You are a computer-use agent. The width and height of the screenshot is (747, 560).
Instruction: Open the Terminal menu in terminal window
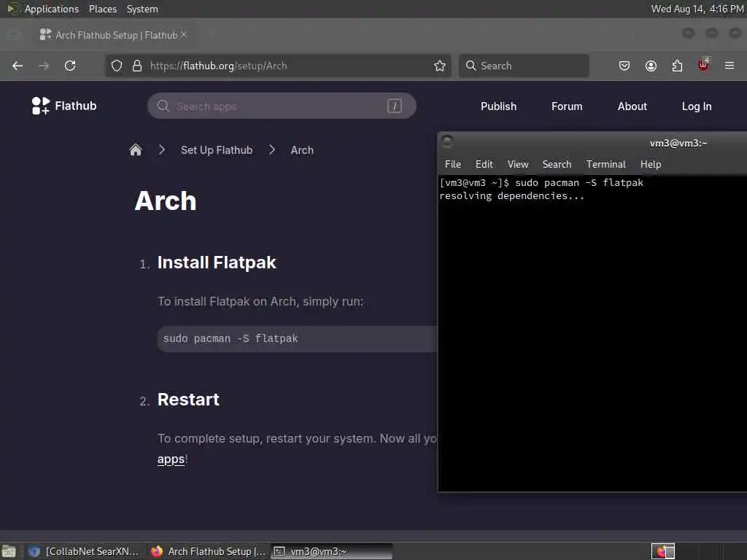(x=606, y=164)
